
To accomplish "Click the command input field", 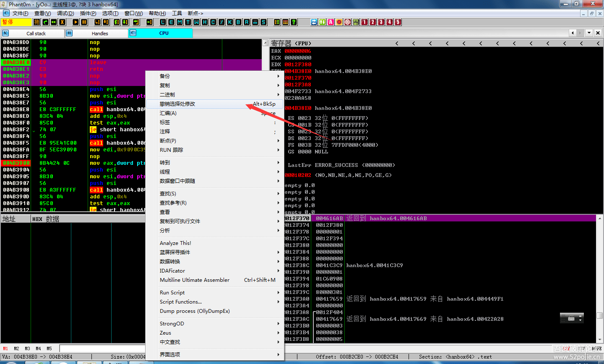I will (102, 348).
